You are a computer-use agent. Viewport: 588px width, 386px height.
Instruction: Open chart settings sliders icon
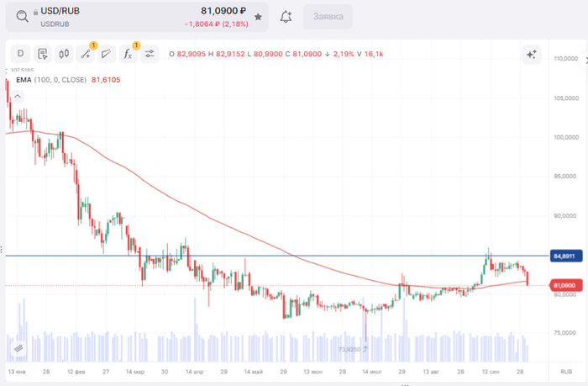click(150, 54)
